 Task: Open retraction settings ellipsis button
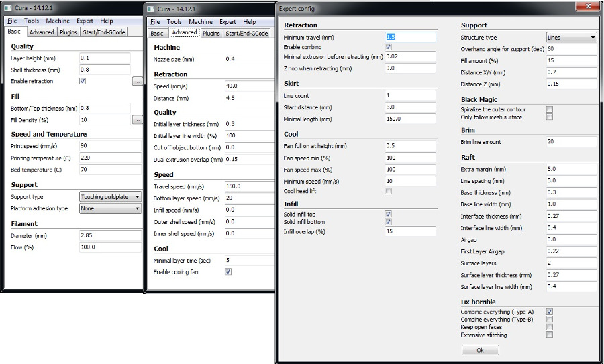pyautogui.click(x=137, y=81)
